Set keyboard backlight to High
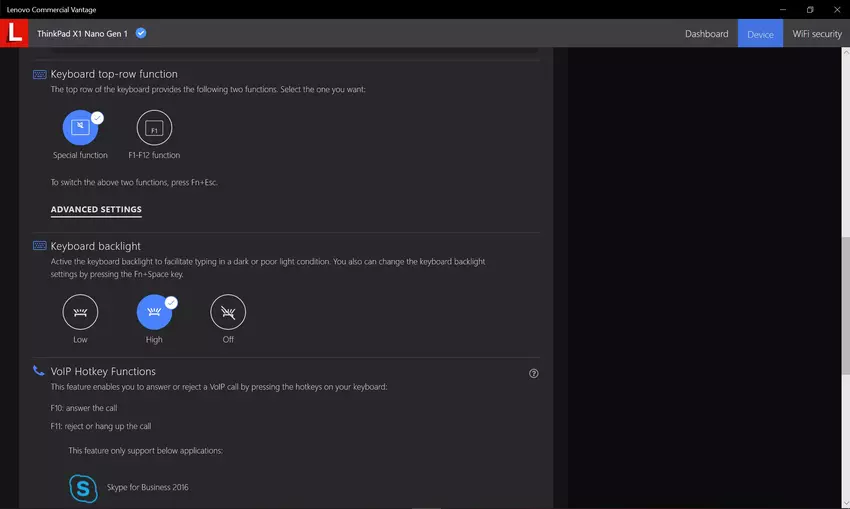 pyautogui.click(x=154, y=313)
